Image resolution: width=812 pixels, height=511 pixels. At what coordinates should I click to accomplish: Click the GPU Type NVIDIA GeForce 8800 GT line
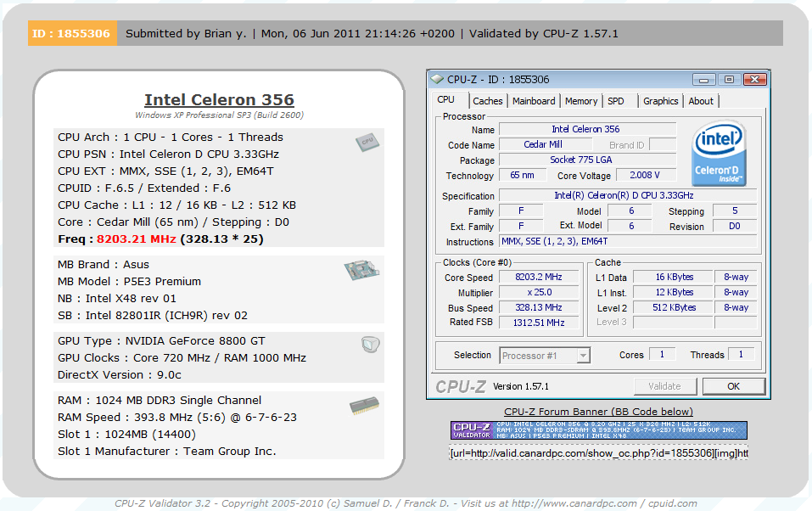pyautogui.click(x=161, y=341)
